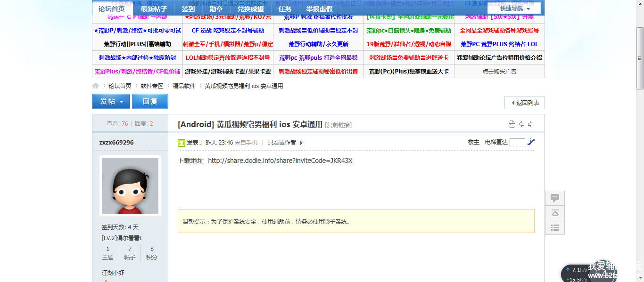This screenshot has height=282, width=644.
Task: Open the 论坛首页 navigation tab
Action: coord(112,9)
